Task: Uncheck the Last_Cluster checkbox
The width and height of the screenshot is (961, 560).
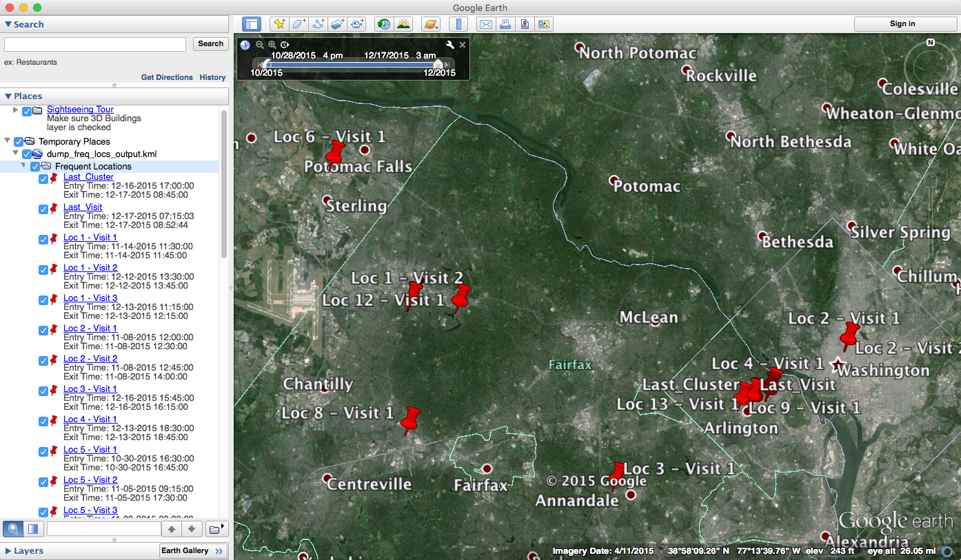Action: click(43, 179)
